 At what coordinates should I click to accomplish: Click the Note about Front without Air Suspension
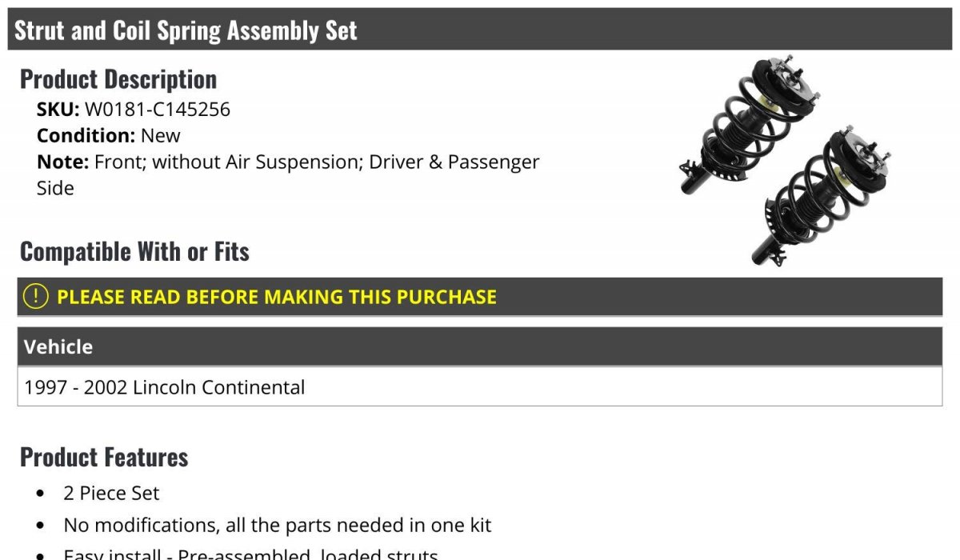point(288,174)
